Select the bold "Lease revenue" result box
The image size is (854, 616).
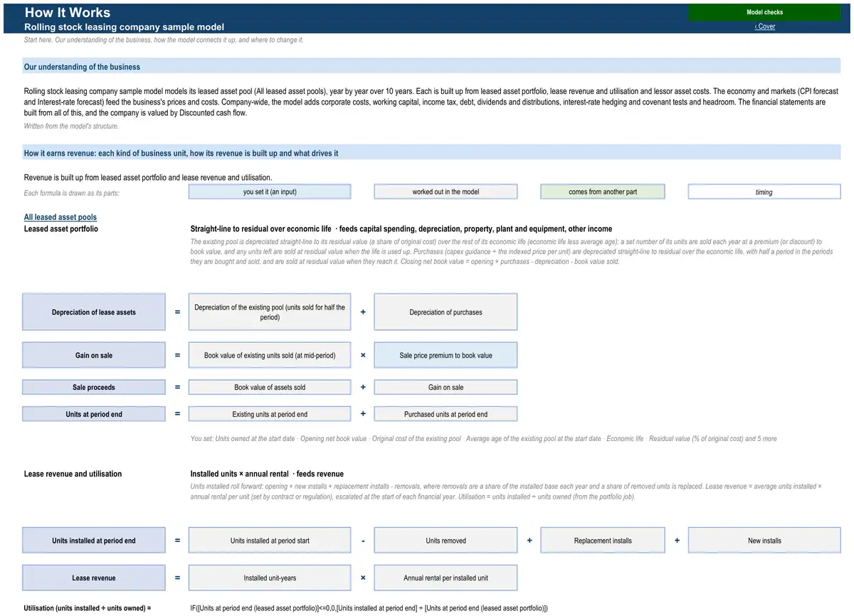pos(94,578)
